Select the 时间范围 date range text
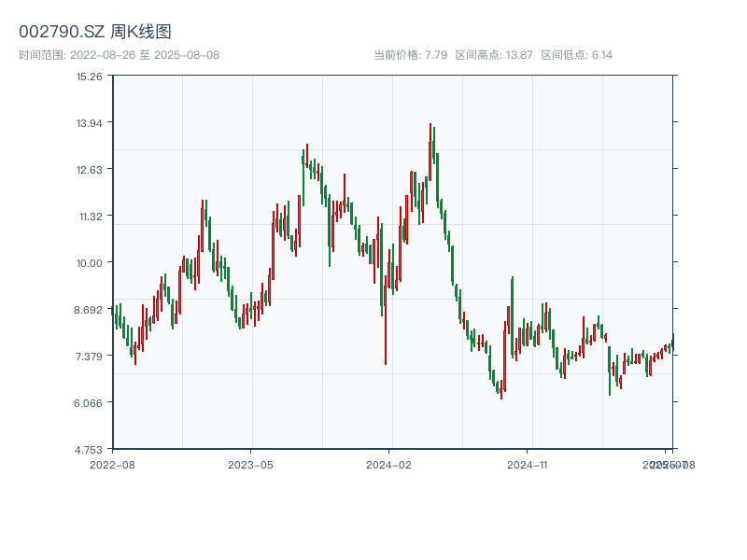747x560 pixels. click(x=119, y=55)
